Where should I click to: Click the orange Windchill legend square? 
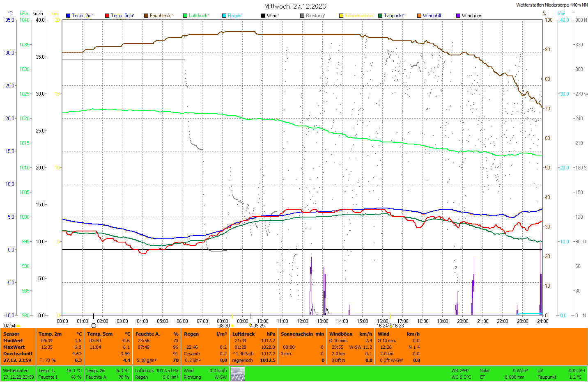coord(419,16)
